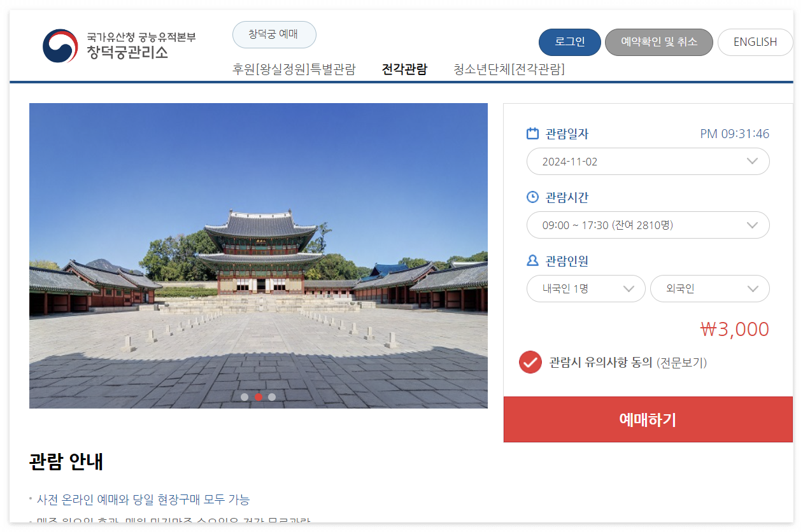This screenshot has height=532, width=803.
Task: Click the person icon beside 관람인원
Action: pyautogui.click(x=533, y=261)
